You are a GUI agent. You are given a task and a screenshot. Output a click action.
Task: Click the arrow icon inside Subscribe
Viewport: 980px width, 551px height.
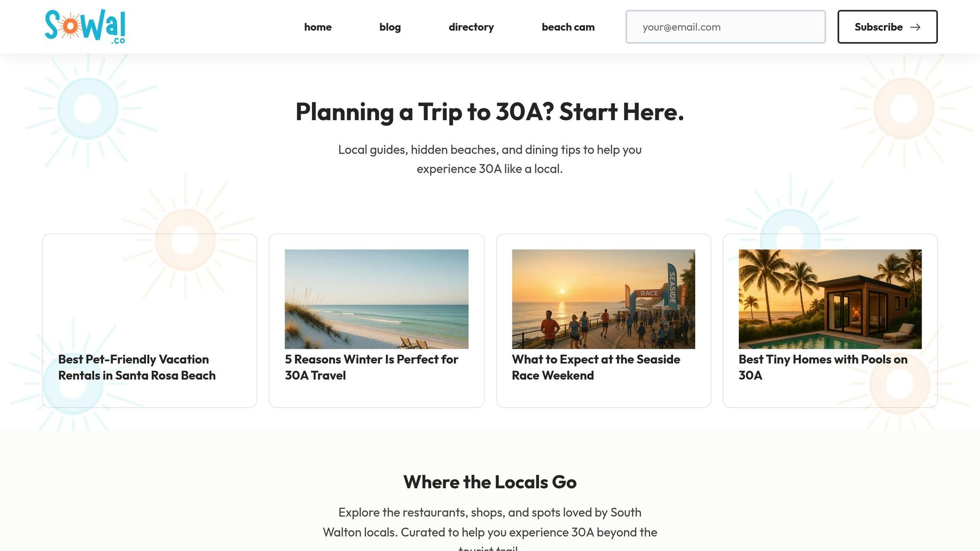pyautogui.click(x=915, y=27)
